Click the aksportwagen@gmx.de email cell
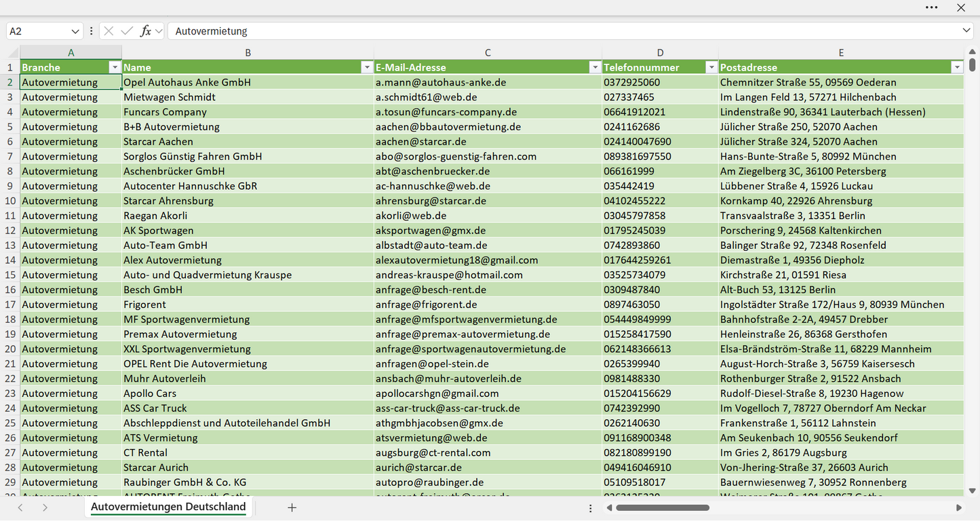Image resolution: width=980 pixels, height=521 pixels. [x=488, y=231]
